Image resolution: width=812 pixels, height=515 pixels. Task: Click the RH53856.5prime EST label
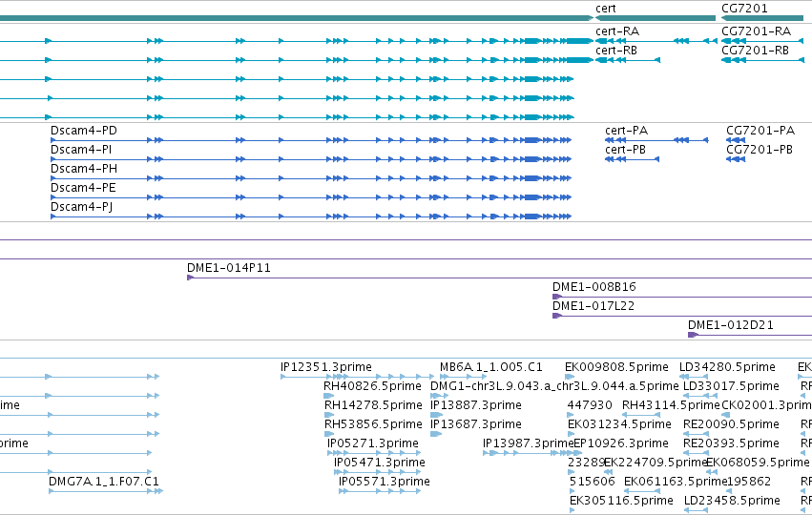coord(373,424)
